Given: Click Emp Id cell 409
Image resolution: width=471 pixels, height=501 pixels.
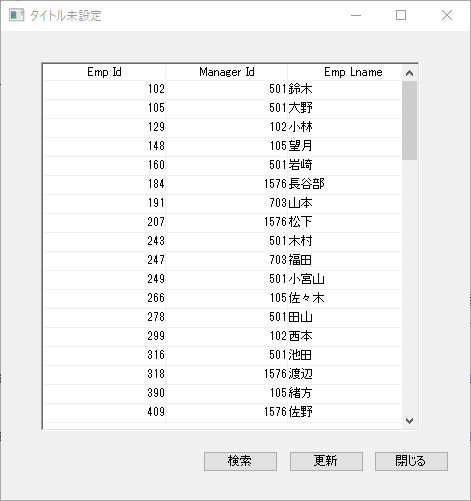Looking at the screenshot, I should click(104, 412).
